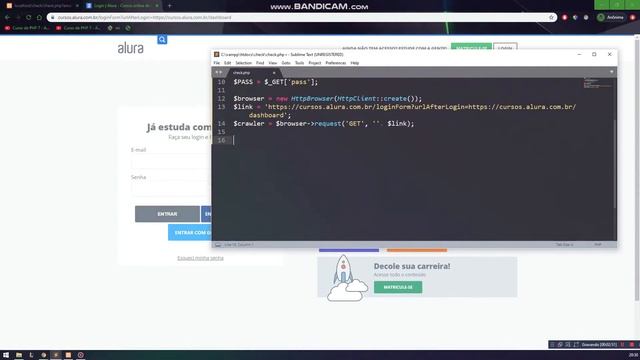Image resolution: width=640 pixels, height=360 pixels.
Task: Focus the E-mail input field
Action: 171,161
